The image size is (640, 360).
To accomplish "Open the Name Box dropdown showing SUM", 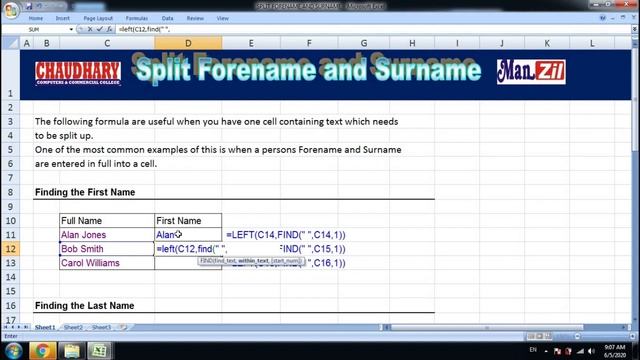I will 71,29.
